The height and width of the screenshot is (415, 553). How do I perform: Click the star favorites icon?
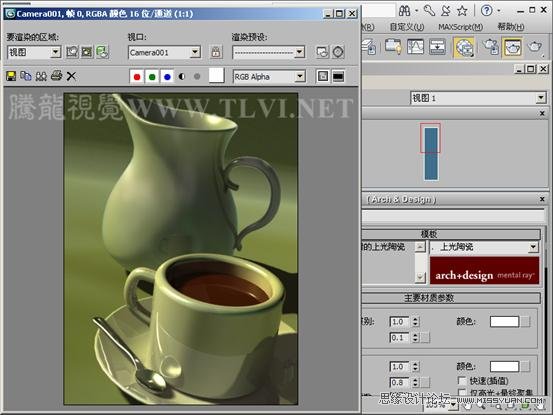click(462, 11)
